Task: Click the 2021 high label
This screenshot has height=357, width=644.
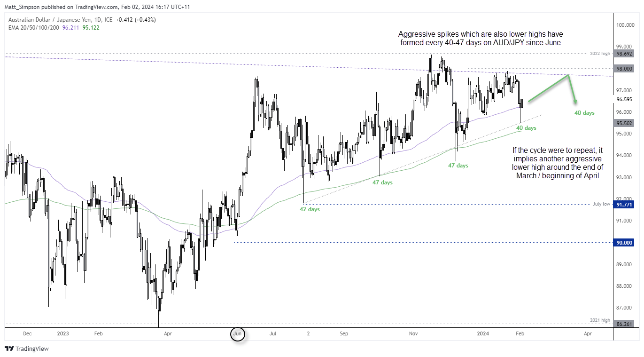Action: (x=601, y=320)
